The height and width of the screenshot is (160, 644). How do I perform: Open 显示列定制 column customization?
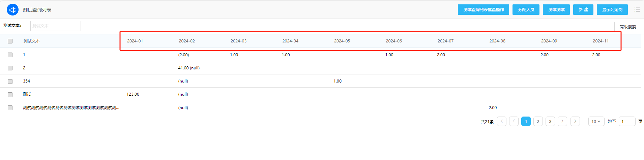(x=612, y=10)
